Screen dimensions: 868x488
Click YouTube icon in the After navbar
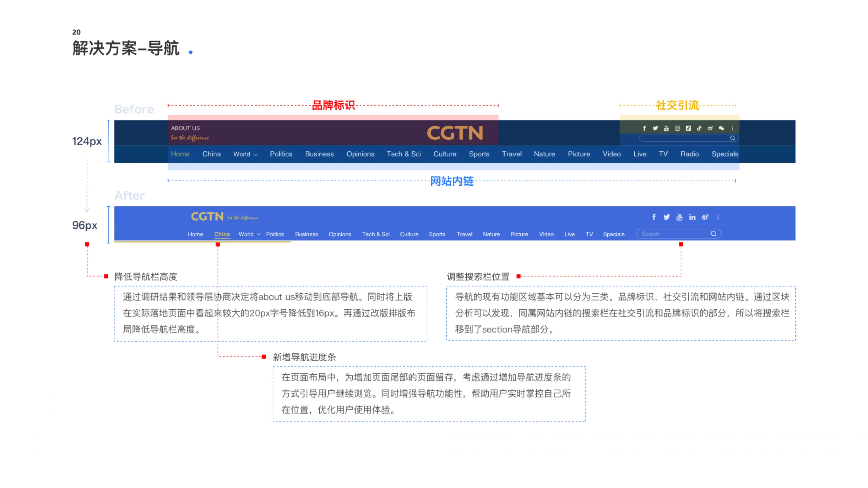[x=679, y=217]
